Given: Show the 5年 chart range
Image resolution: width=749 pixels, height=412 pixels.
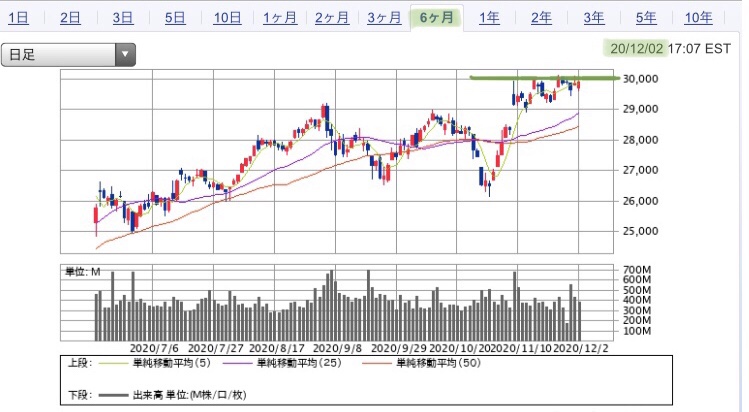Looking at the screenshot, I should tap(646, 18).
